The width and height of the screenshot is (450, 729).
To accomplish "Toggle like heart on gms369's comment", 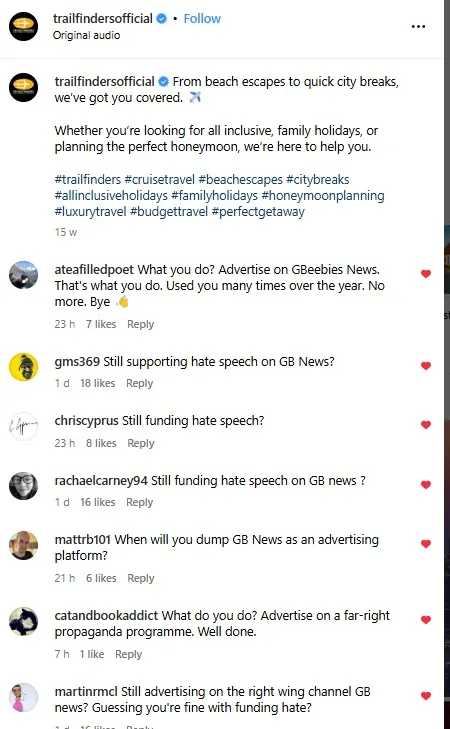I will click(425, 366).
